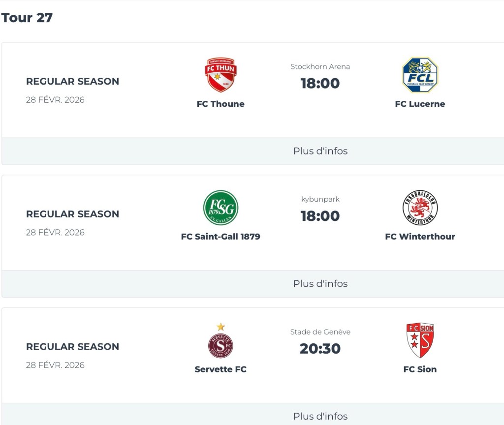Open the FC Thoune team name link

[220, 104]
